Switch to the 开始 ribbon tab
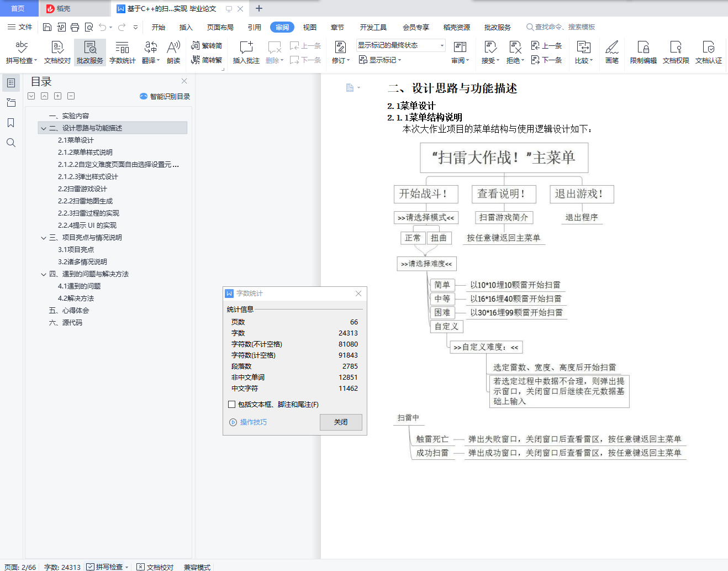This screenshot has width=728, height=571. 159,27
